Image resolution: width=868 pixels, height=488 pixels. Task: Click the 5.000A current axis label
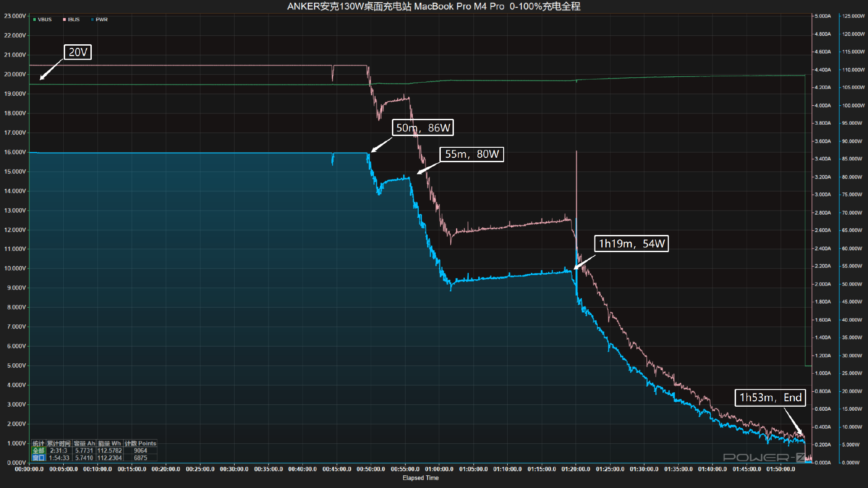[823, 16]
